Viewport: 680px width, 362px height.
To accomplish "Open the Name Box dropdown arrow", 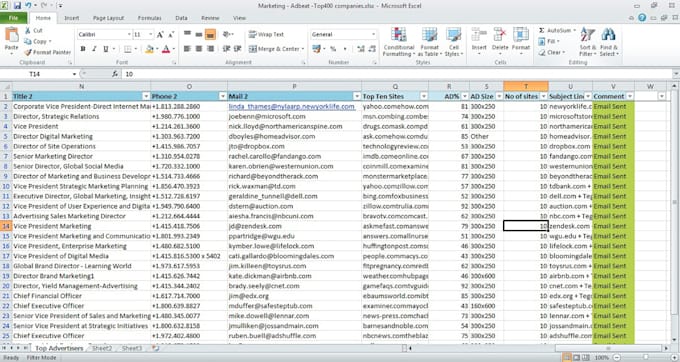I will click(74, 74).
